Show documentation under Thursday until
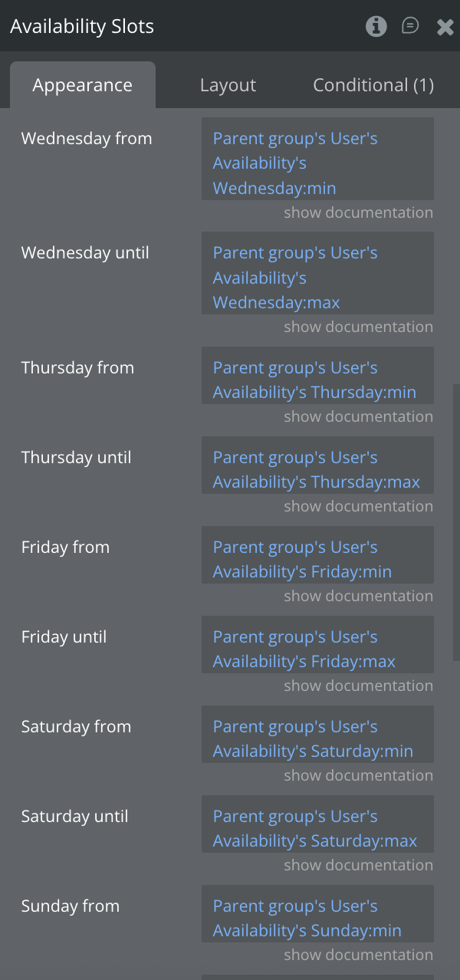This screenshot has width=460, height=980. pyautogui.click(x=358, y=506)
